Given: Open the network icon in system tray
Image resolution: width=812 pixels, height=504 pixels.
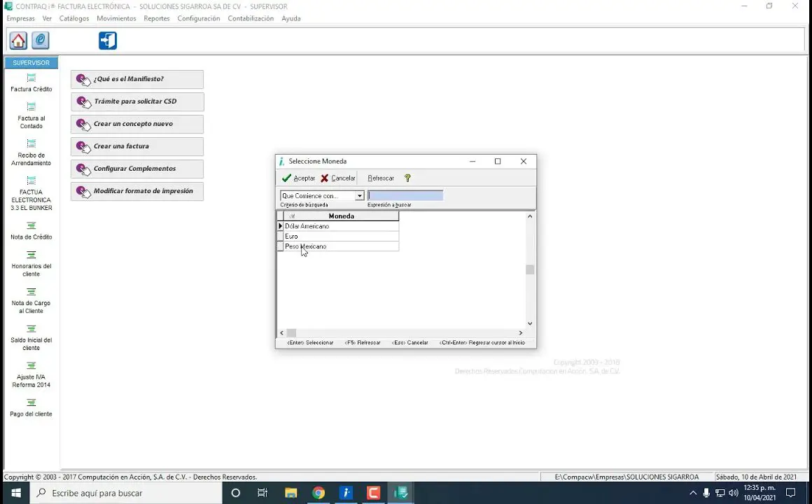Looking at the screenshot, I should pos(720,493).
